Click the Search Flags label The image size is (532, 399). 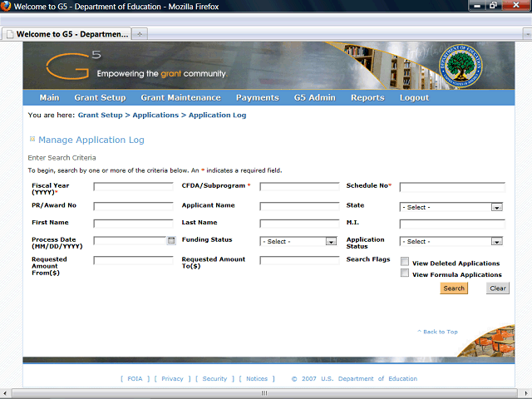pyautogui.click(x=368, y=259)
